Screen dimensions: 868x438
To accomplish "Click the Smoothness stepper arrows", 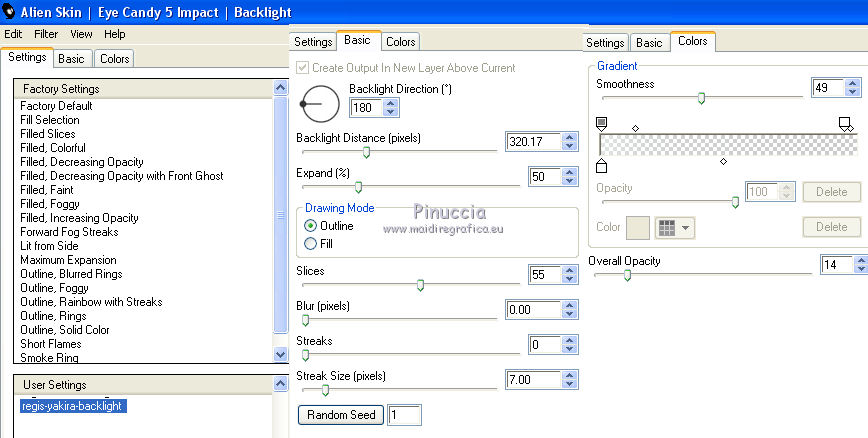I will point(853,87).
